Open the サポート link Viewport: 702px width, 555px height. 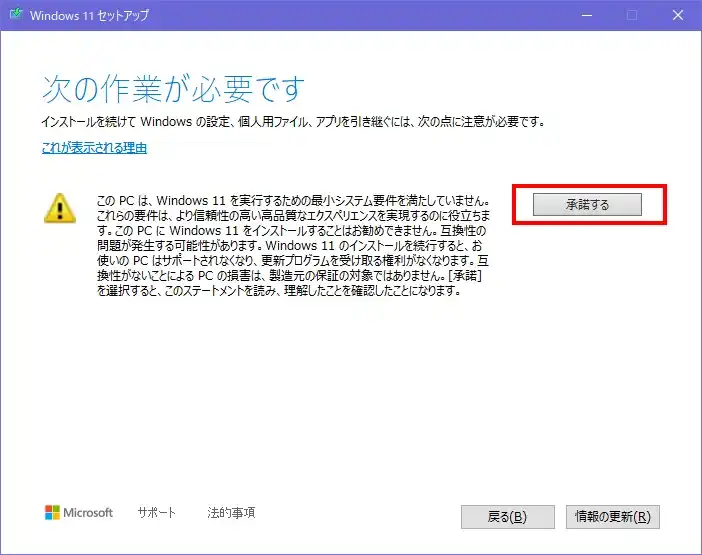point(156,513)
